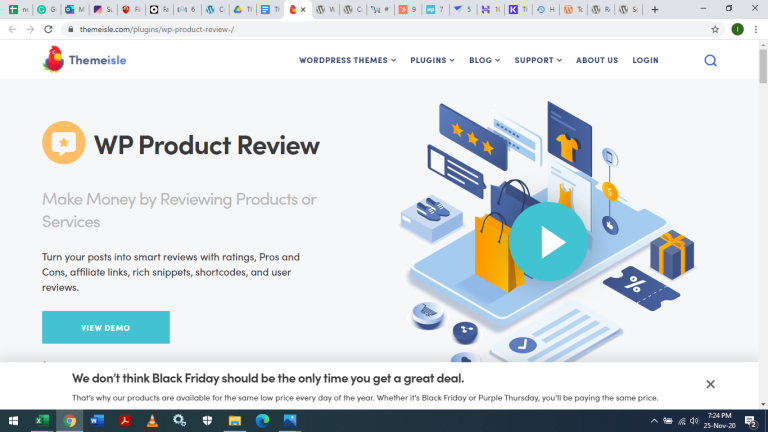Viewport: 768px width, 432px height.
Task: Expand the Plugins dropdown menu
Action: coord(432,60)
